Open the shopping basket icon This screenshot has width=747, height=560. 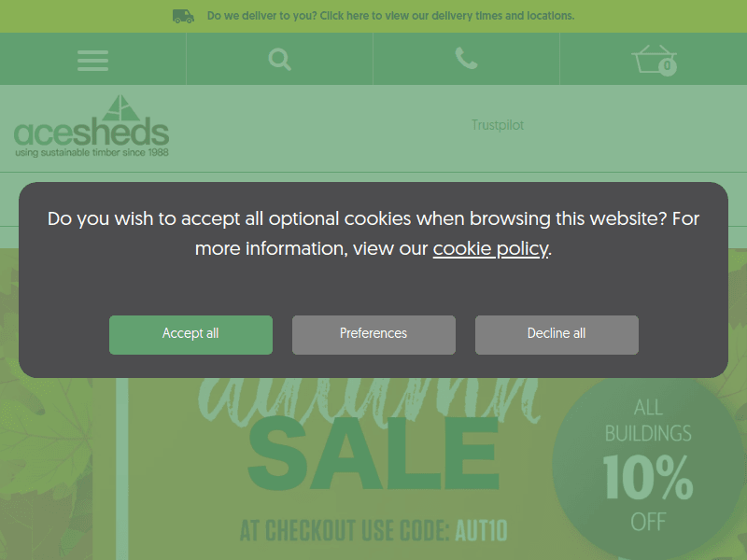[655, 60]
